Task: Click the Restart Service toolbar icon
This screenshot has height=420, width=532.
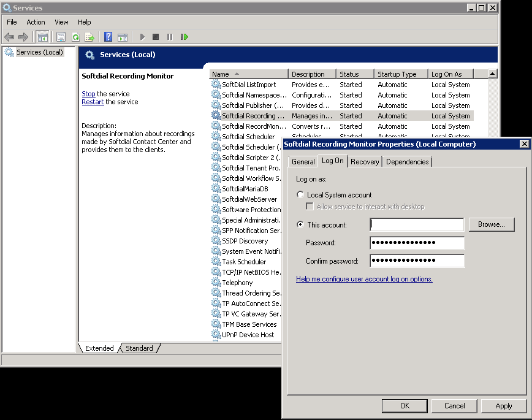Action: tap(184, 37)
